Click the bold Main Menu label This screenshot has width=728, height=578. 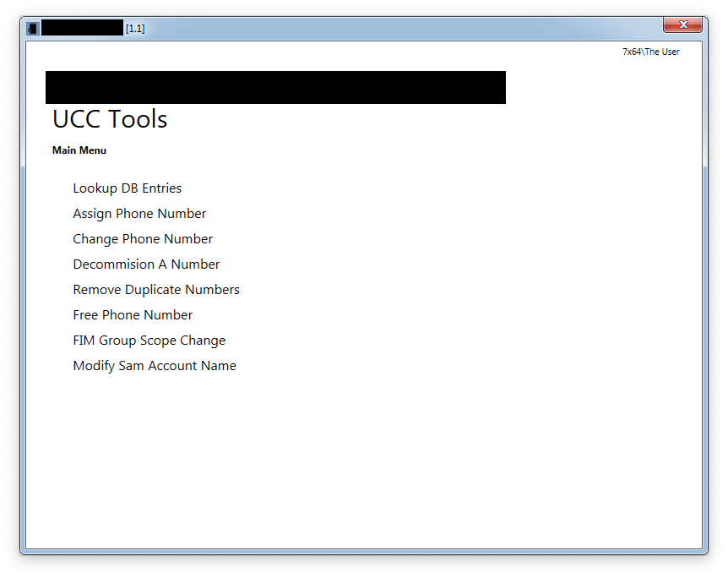[79, 150]
